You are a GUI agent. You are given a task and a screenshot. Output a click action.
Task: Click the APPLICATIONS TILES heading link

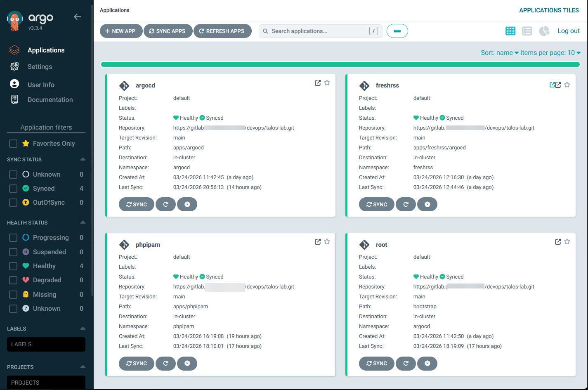click(549, 10)
